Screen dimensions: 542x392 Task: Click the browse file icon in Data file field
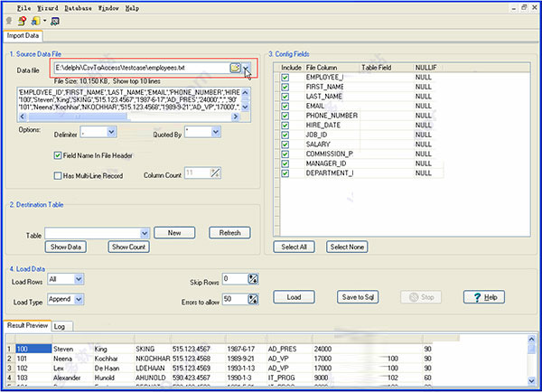pos(236,68)
